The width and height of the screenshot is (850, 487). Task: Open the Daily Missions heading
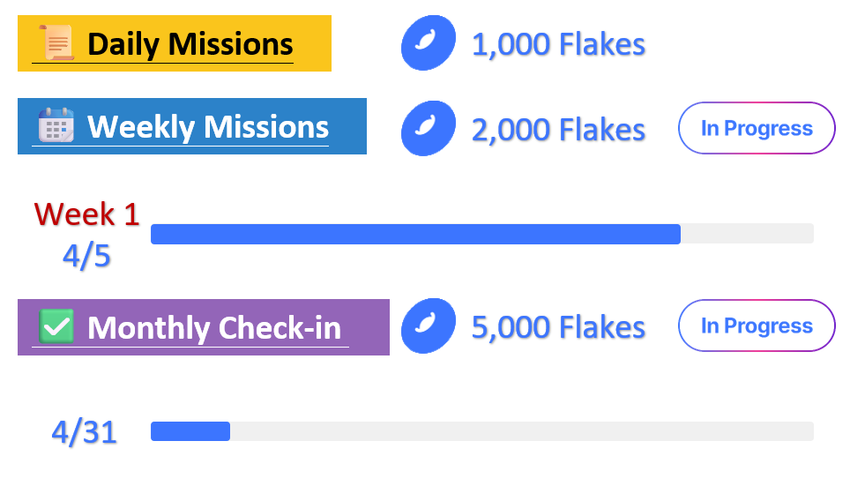tap(190, 45)
